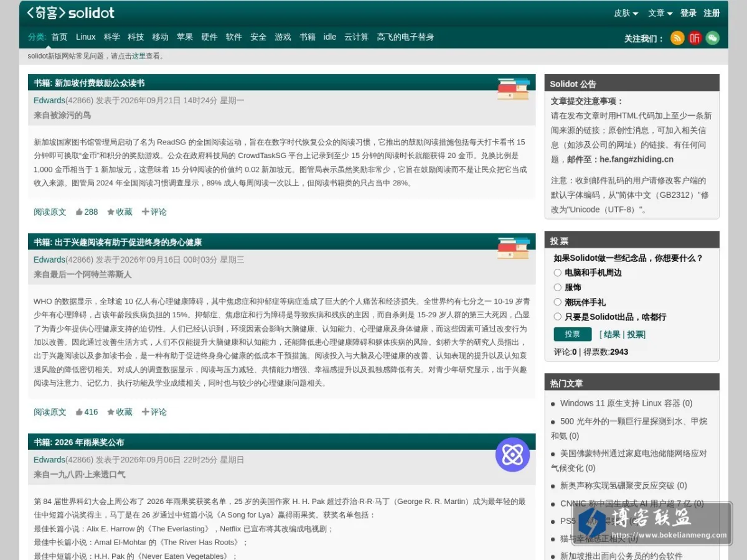
Task: Like the article with 288 thumbs up
Action: (x=87, y=212)
